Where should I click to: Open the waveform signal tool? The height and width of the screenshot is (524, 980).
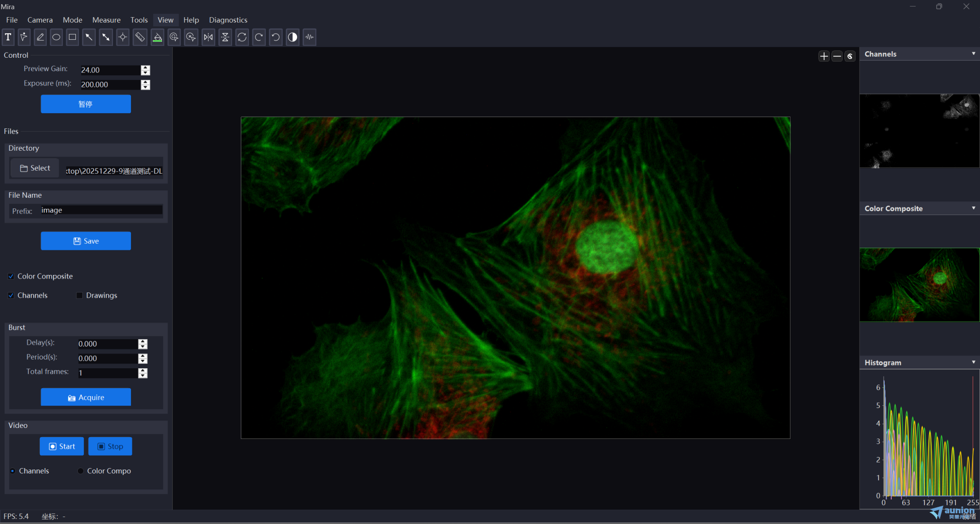309,37
